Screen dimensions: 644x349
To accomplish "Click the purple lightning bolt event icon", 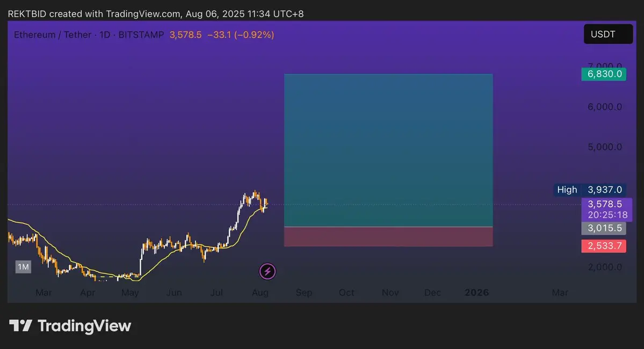I will (x=267, y=271).
